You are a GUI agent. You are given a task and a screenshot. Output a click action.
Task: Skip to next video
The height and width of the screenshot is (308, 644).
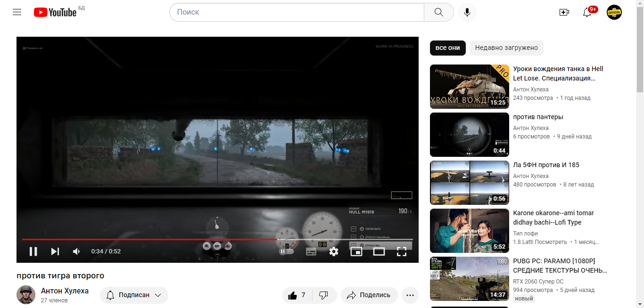pyautogui.click(x=55, y=251)
